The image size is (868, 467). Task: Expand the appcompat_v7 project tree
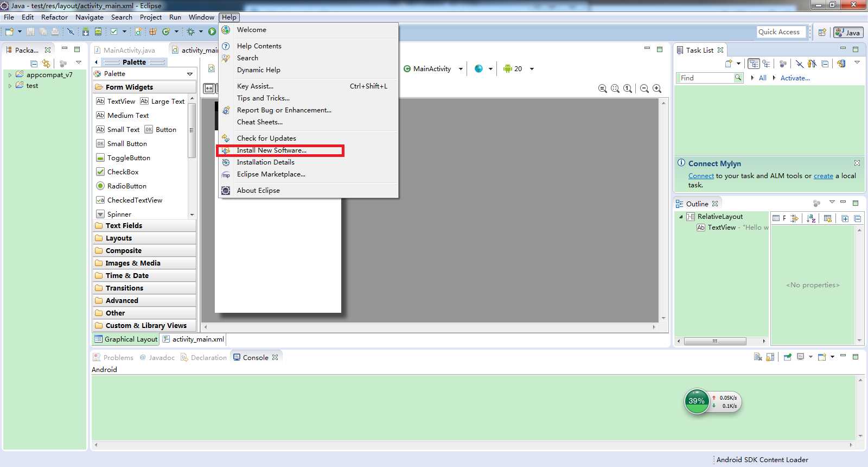tap(10, 75)
